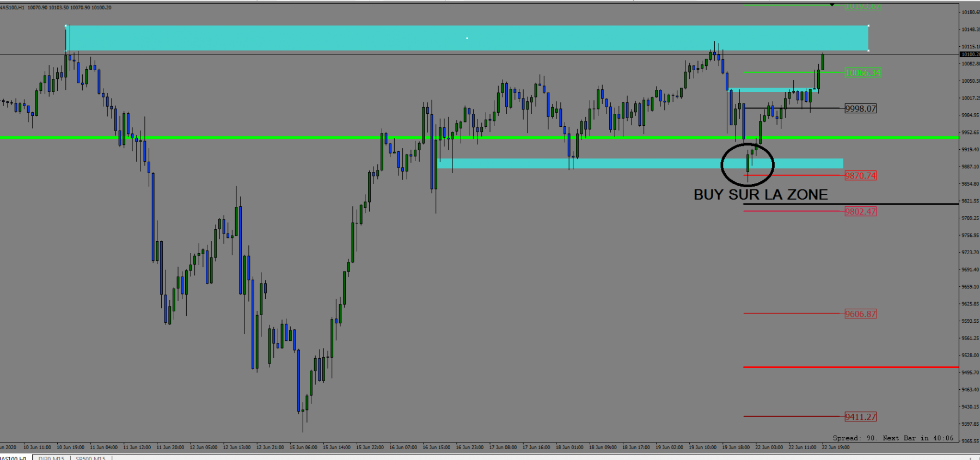The image size is (980, 460).
Task: Click the NAS100,H1 symbol header text
Action: tap(12, 8)
